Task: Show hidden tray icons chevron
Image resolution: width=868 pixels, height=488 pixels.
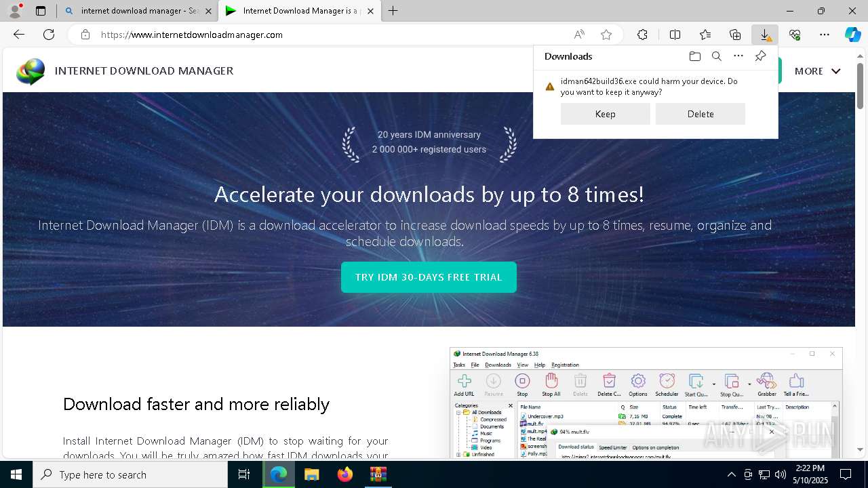Action: (731, 474)
